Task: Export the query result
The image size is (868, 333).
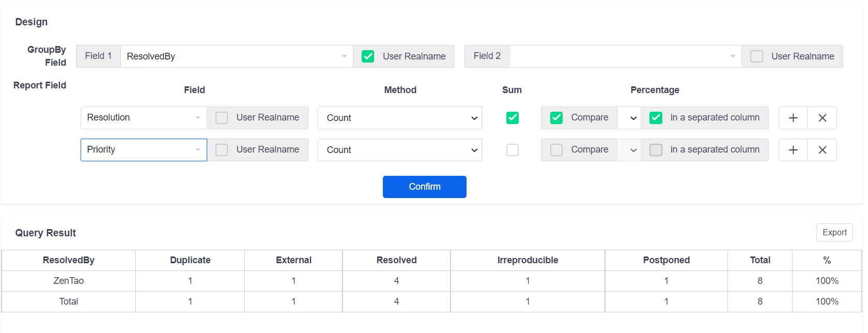Action: point(834,232)
